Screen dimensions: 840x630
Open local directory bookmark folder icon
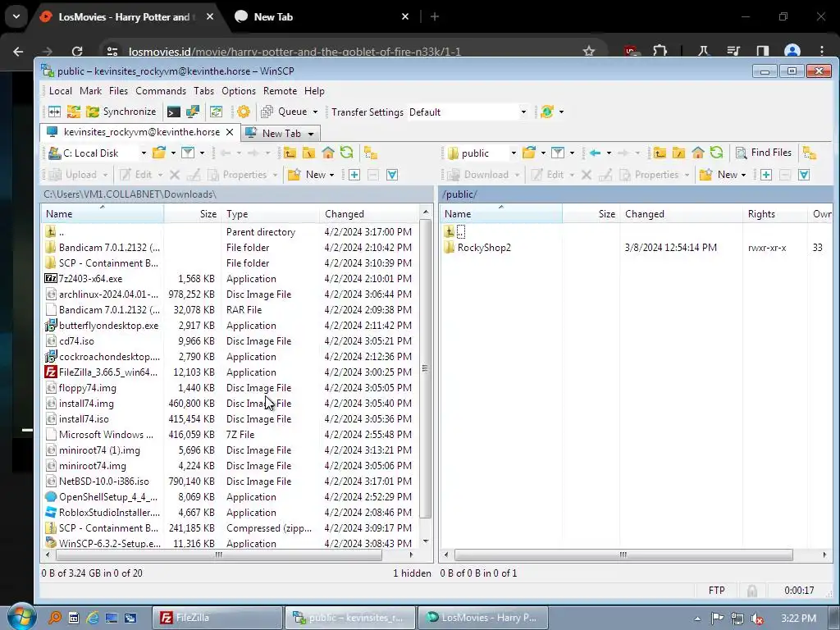coord(159,153)
